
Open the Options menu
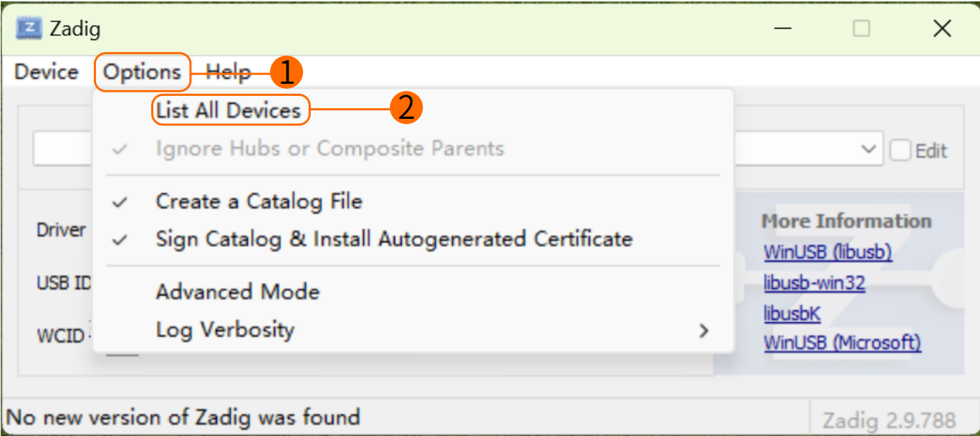pos(142,72)
